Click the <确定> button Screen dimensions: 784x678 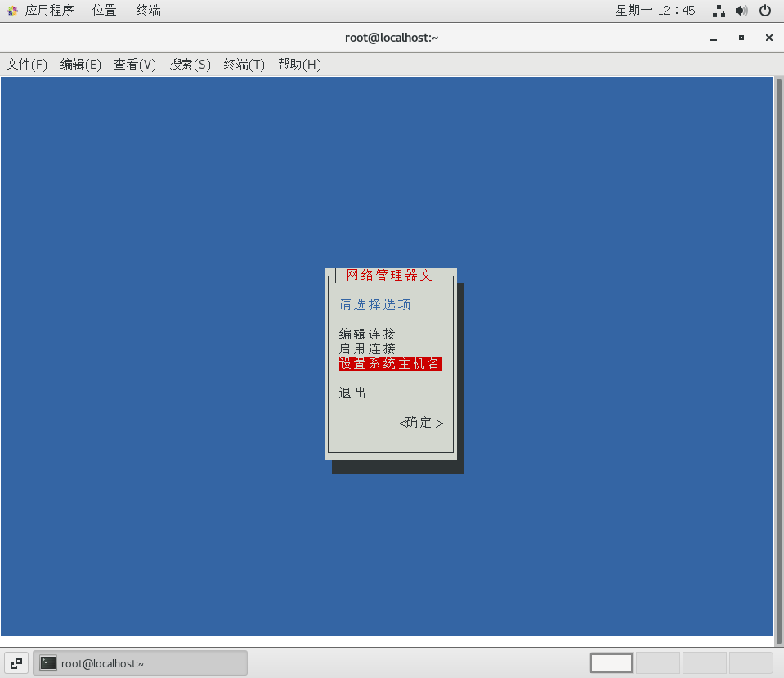[x=421, y=423]
